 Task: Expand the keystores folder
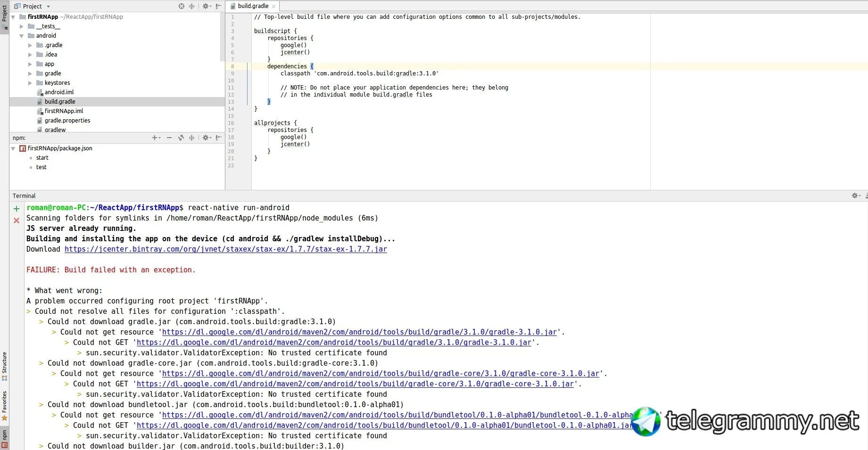(30, 83)
